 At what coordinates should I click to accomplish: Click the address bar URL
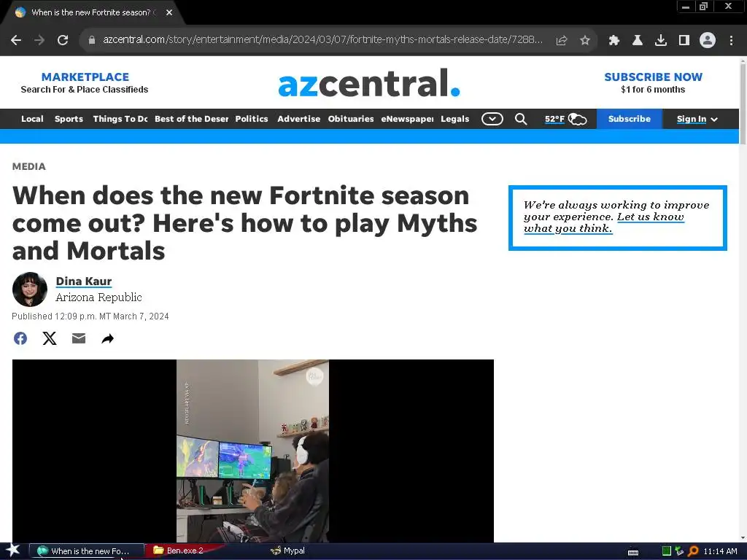click(x=322, y=39)
